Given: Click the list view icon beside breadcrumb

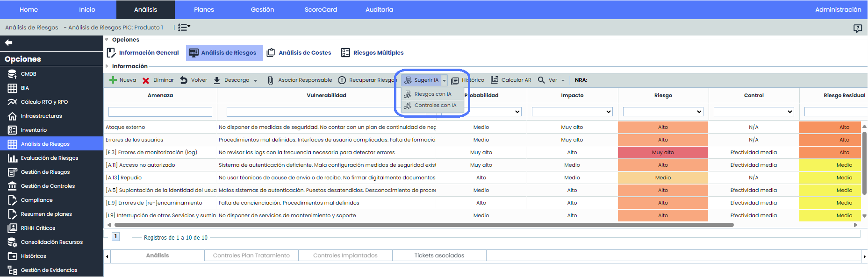Looking at the screenshot, I should click(x=184, y=28).
